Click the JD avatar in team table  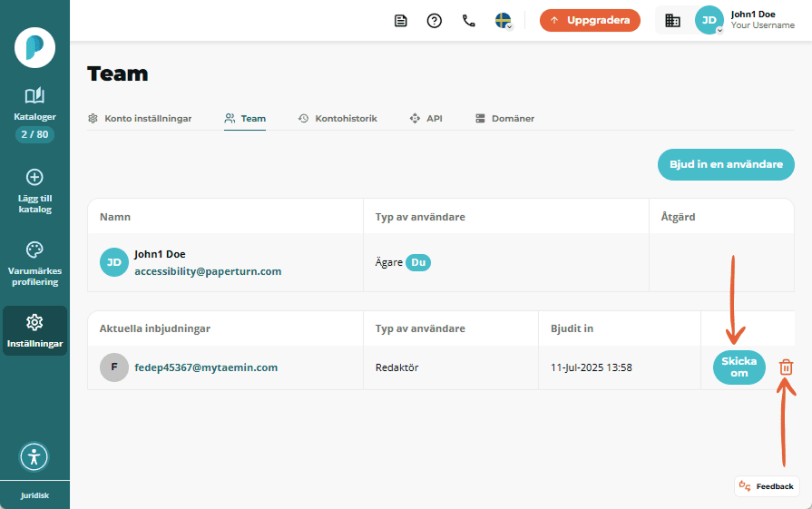coord(114,262)
